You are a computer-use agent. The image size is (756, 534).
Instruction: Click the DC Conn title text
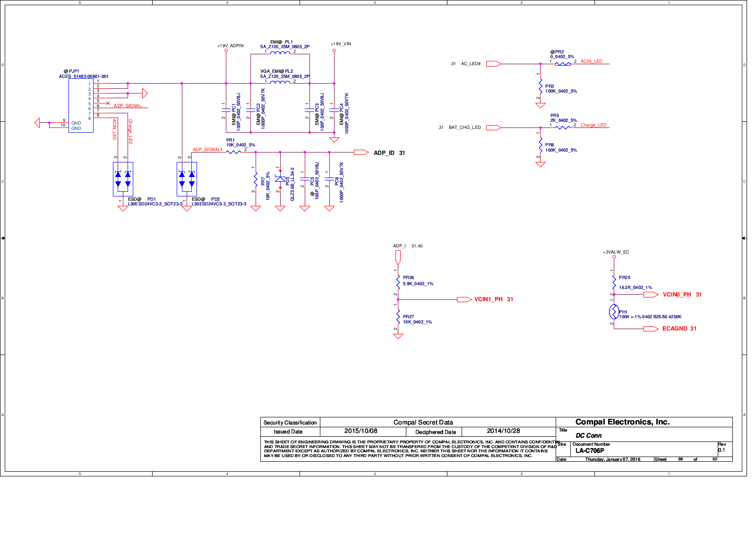tap(588, 435)
